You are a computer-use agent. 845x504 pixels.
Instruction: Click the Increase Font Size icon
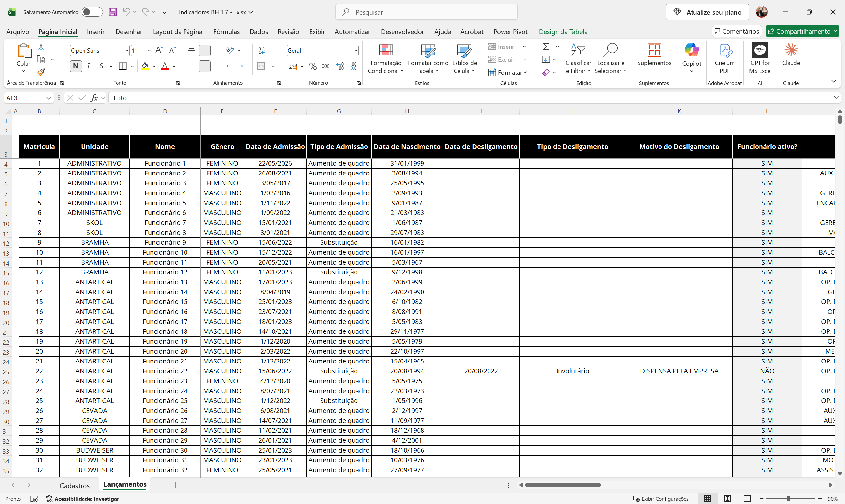(x=159, y=50)
